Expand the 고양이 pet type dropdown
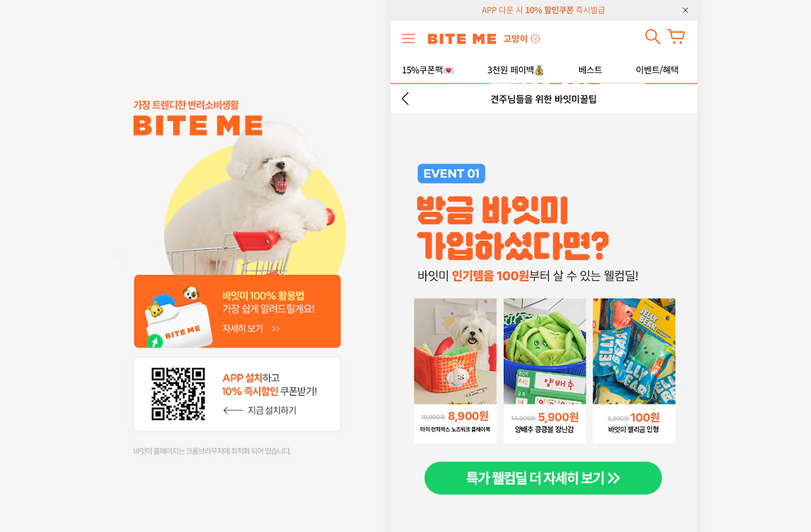 coord(521,39)
